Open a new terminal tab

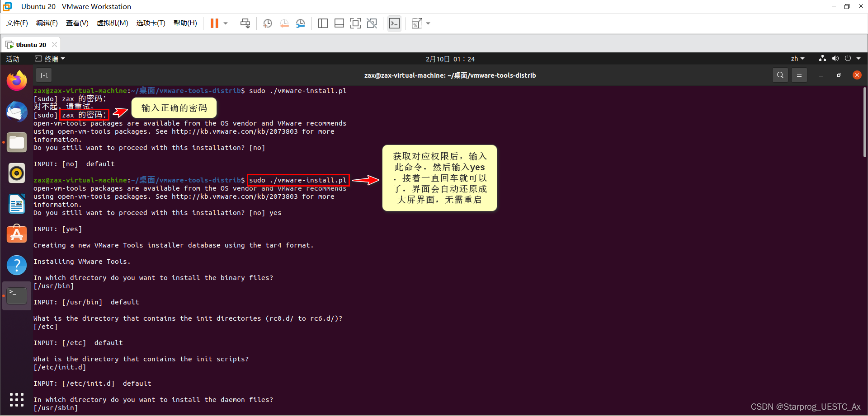coord(43,75)
